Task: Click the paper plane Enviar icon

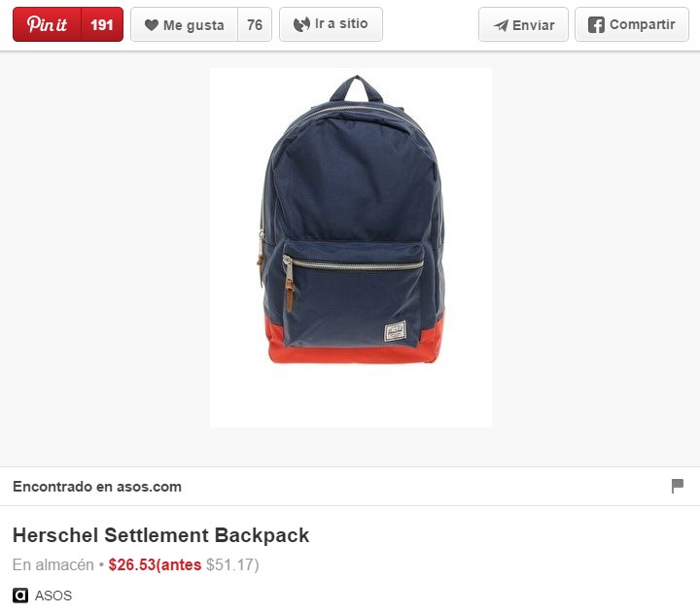Action: (x=501, y=25)
